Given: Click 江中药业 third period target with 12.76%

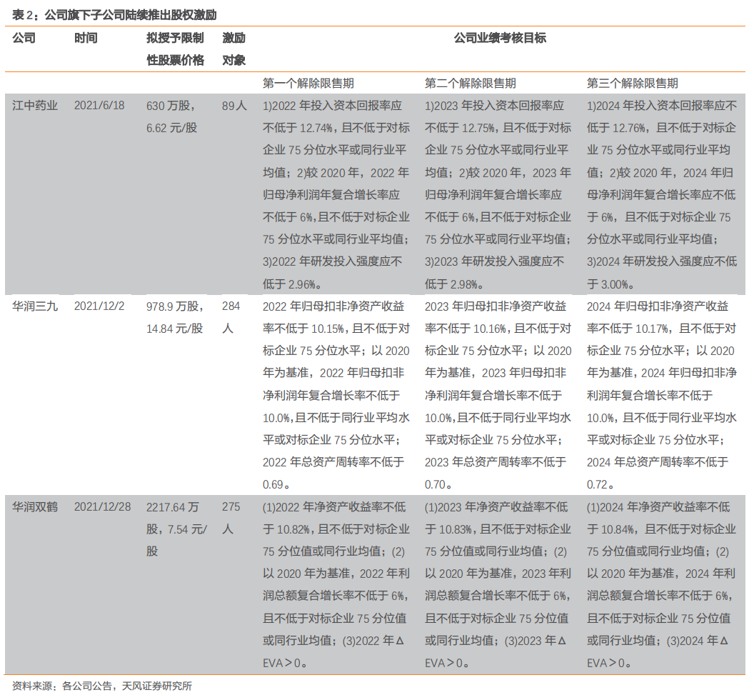Looking at the screenshot, I should [662, 195].
